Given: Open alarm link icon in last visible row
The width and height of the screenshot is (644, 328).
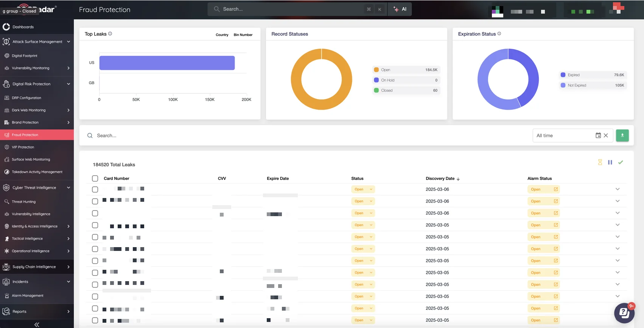Looking at the screenshot, I should pyautogui.click(x=556, y=320).
